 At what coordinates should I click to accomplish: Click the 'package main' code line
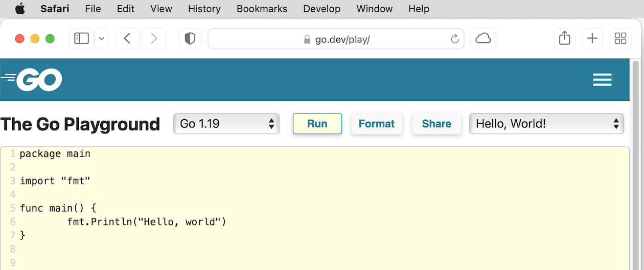tap(55, 153)
